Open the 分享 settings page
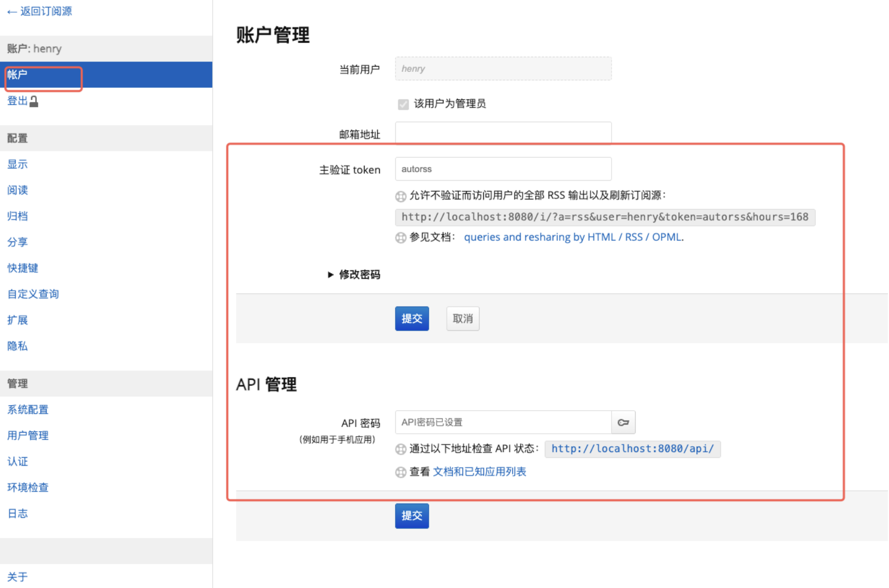 [17, 242]
